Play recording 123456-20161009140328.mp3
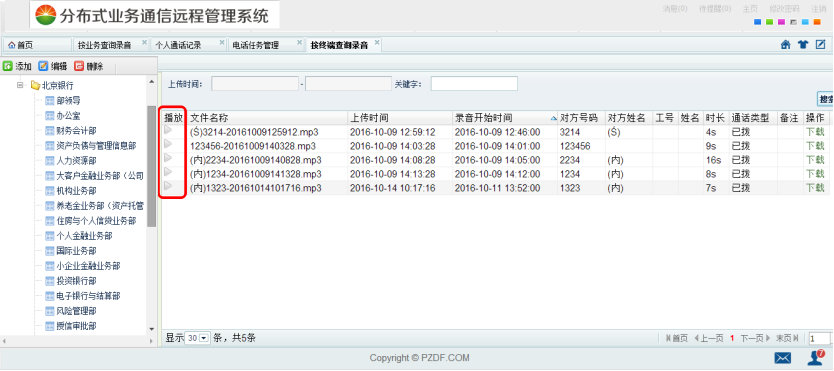Screen dimensions: 834x371 168,144
